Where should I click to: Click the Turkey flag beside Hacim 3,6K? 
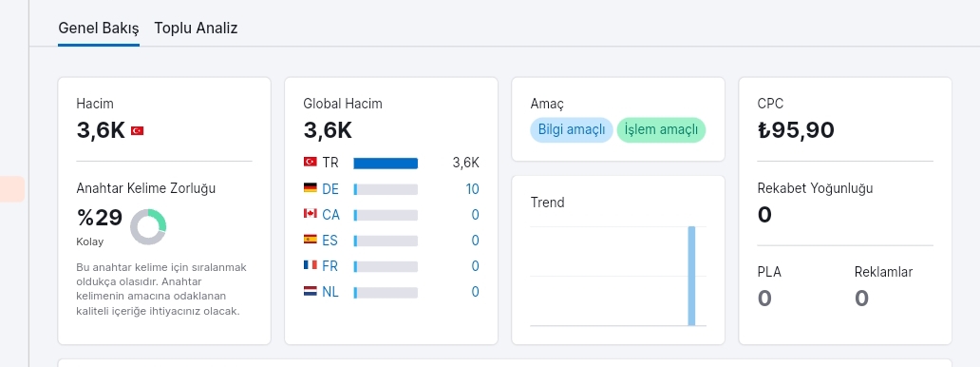click(137, 131)
